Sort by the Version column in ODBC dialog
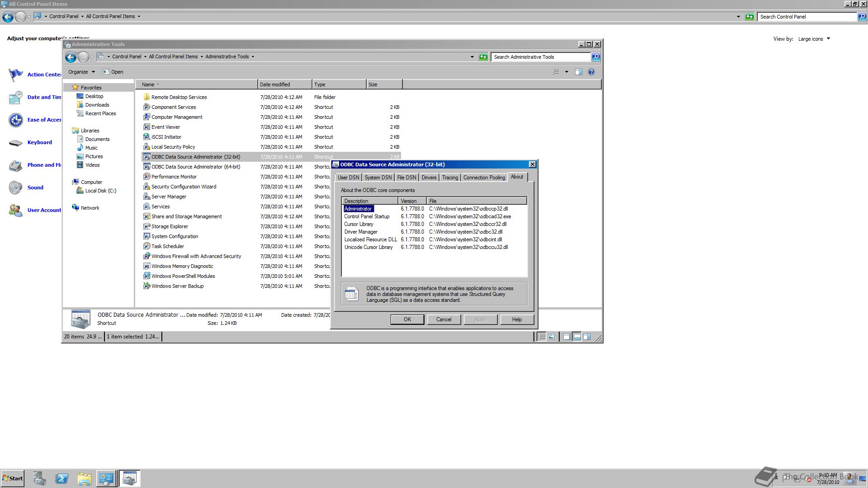 (412, 201)
